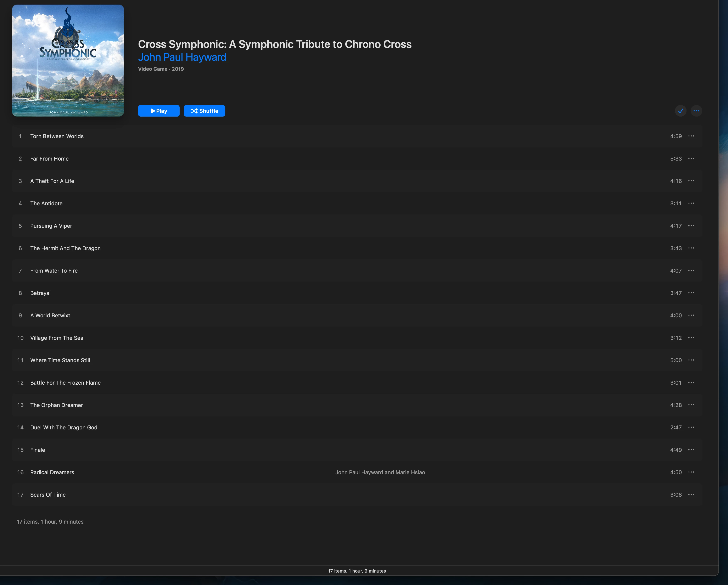Open more options for Far From Home
Viewport: 728px width, 585px height.
[691, 158]
